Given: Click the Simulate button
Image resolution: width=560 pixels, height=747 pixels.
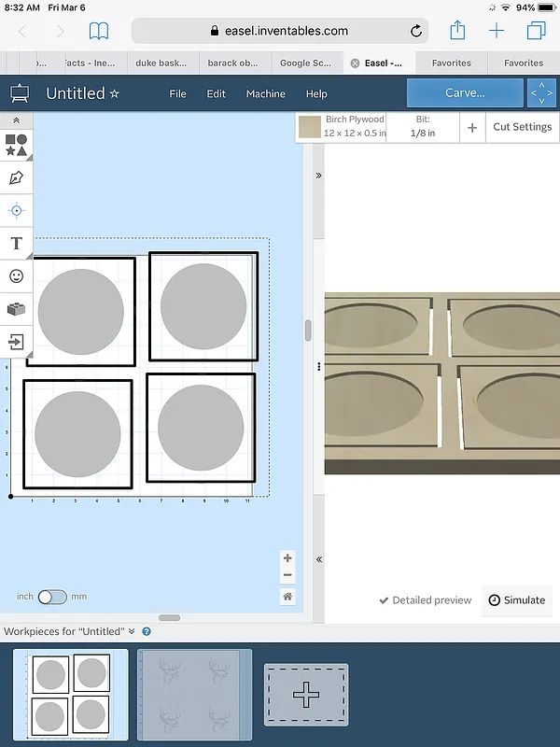Looking at the screenshot, I should 516,600.
